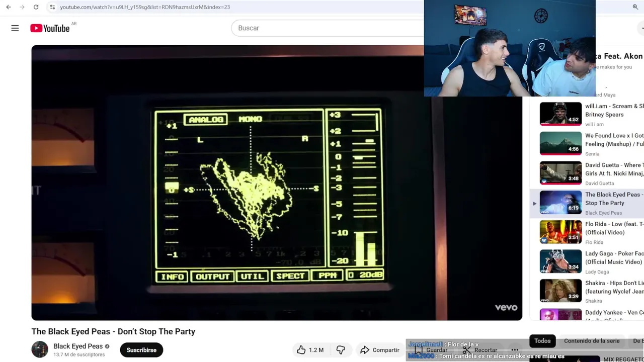Click the will.i.am - Scream & Shout title

point(614,110)
